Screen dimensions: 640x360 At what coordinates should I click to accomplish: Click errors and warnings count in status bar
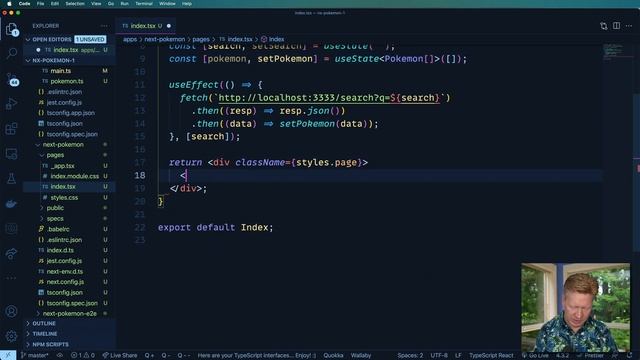click(82, 356)
